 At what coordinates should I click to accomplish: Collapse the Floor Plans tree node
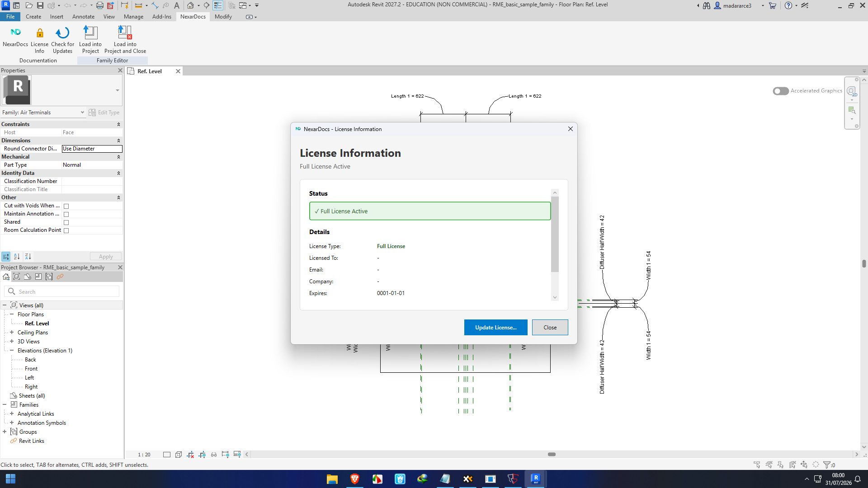pyautogui.click(x=12, y=314)
